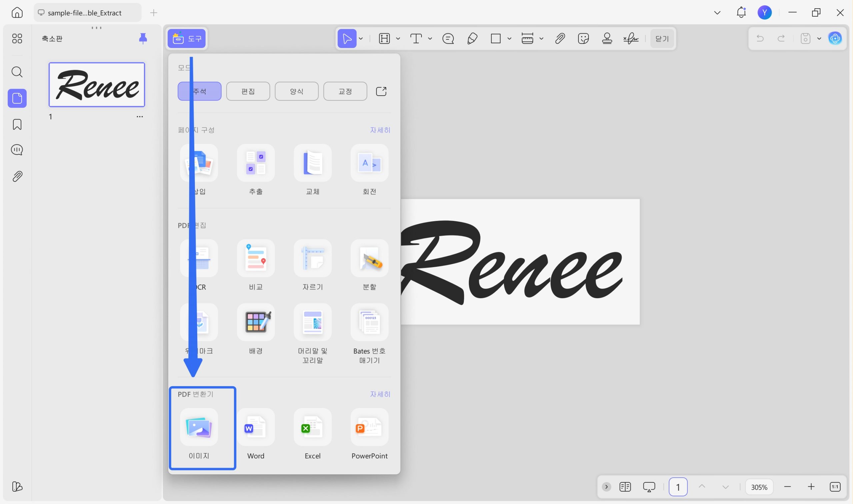
Task: Open the 도구 tools menu button
Action: click(187, 38)
